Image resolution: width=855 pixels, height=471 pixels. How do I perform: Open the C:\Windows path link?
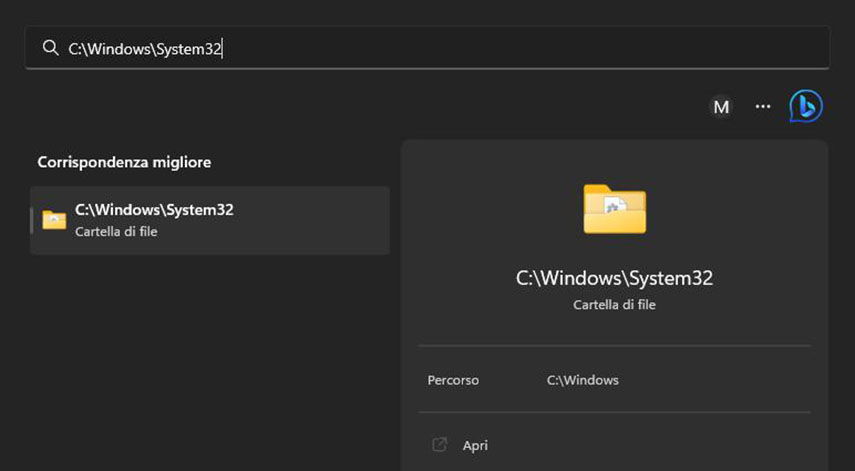click(x=583, y=380)
